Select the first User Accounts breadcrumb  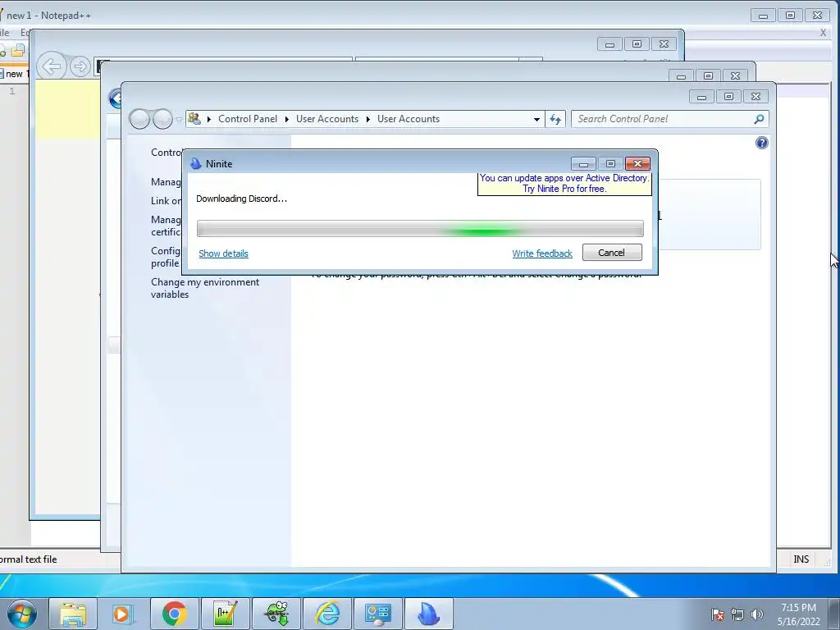tap(327, 119)
